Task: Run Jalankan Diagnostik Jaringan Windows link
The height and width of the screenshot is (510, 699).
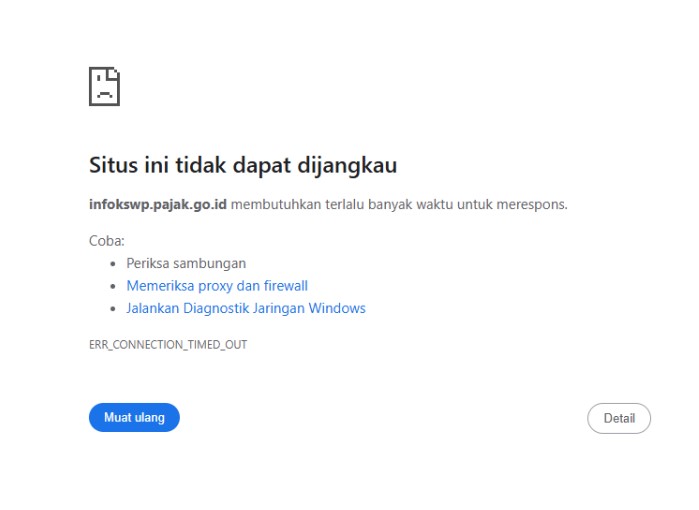Action: point(246,308)
